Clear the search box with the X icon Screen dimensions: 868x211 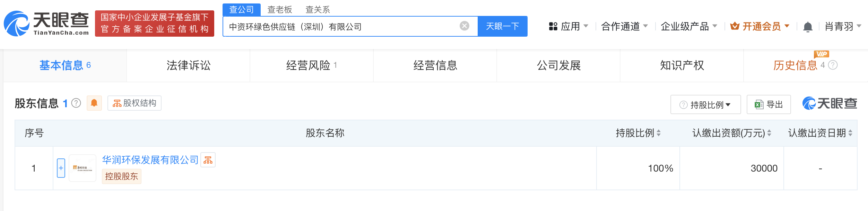(x=464, y=26)
